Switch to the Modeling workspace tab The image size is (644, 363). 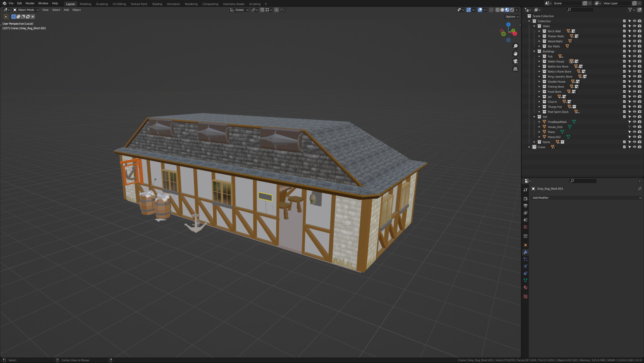click(x=85, y=4)
